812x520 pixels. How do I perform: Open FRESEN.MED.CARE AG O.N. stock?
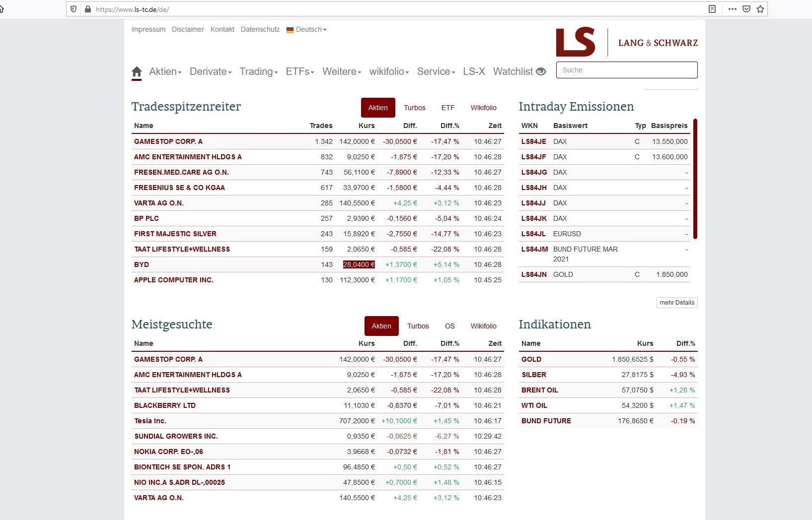(x=181, y=172)
